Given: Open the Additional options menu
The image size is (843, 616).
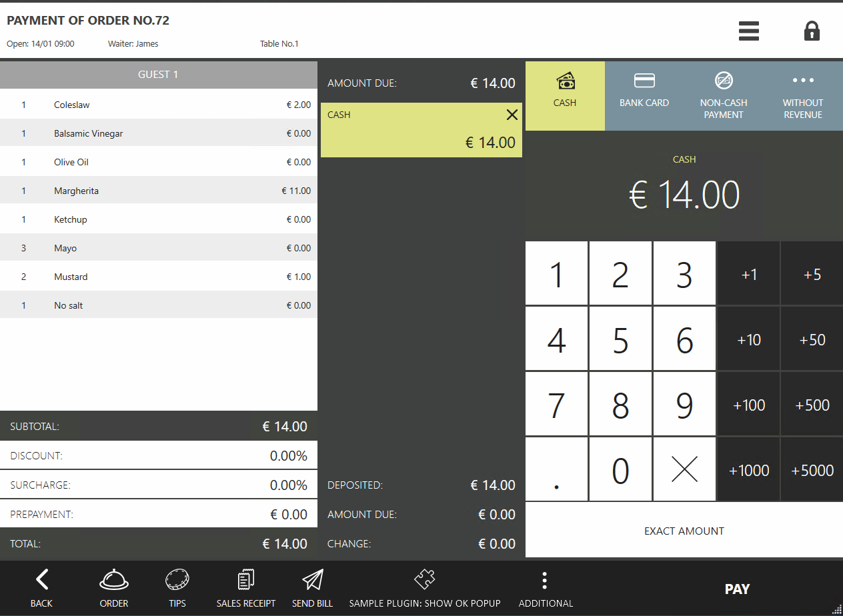Looking at the screenshot, I should (x=545, y=579).
